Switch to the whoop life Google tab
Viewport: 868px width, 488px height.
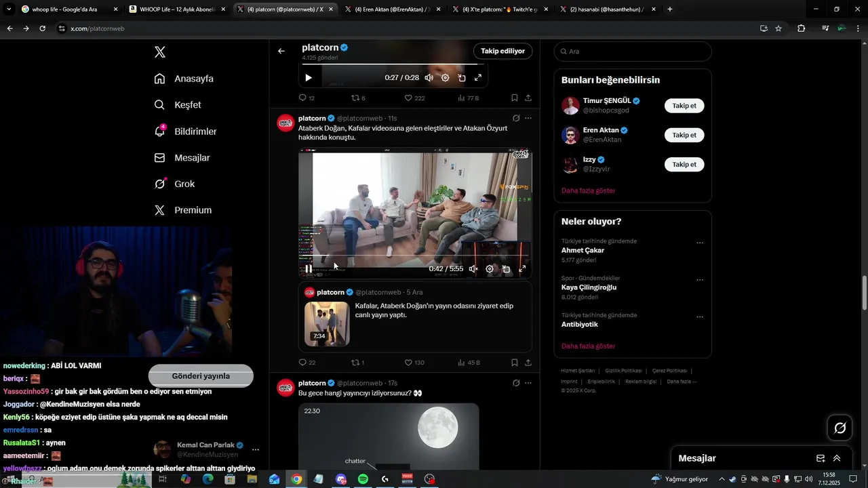pos(68,9)
